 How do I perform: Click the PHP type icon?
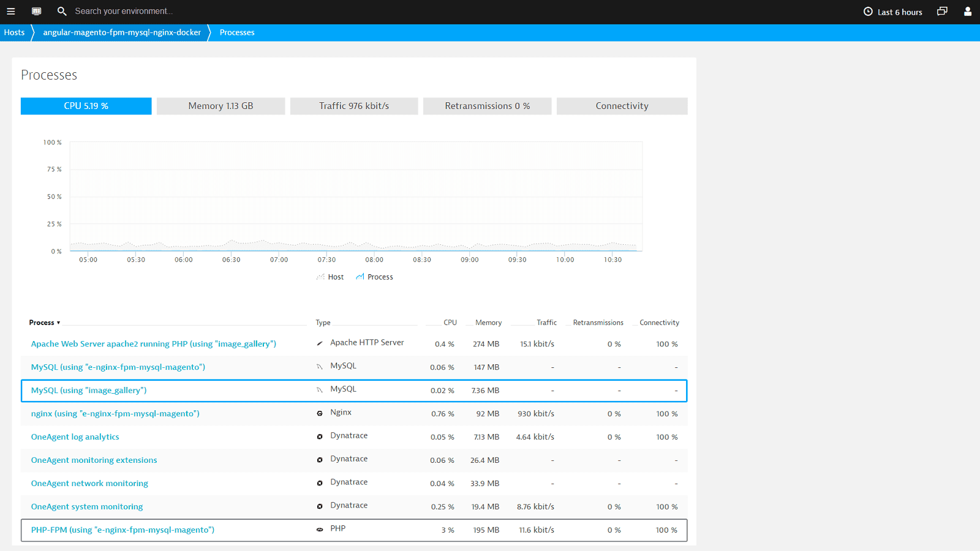pyautogui.click(x=320, y=530)
